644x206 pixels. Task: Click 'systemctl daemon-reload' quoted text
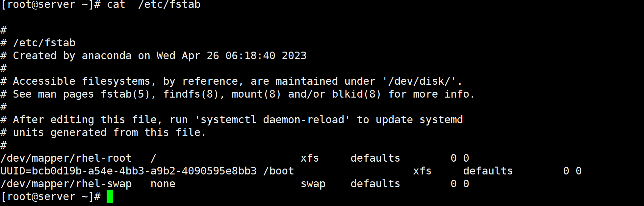[272, 120]
